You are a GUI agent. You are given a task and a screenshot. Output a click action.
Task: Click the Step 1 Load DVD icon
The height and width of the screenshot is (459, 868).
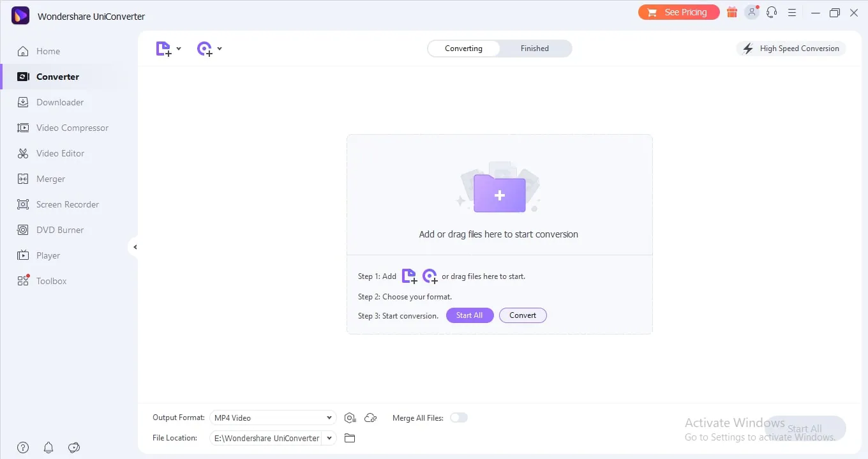point(430,276)
